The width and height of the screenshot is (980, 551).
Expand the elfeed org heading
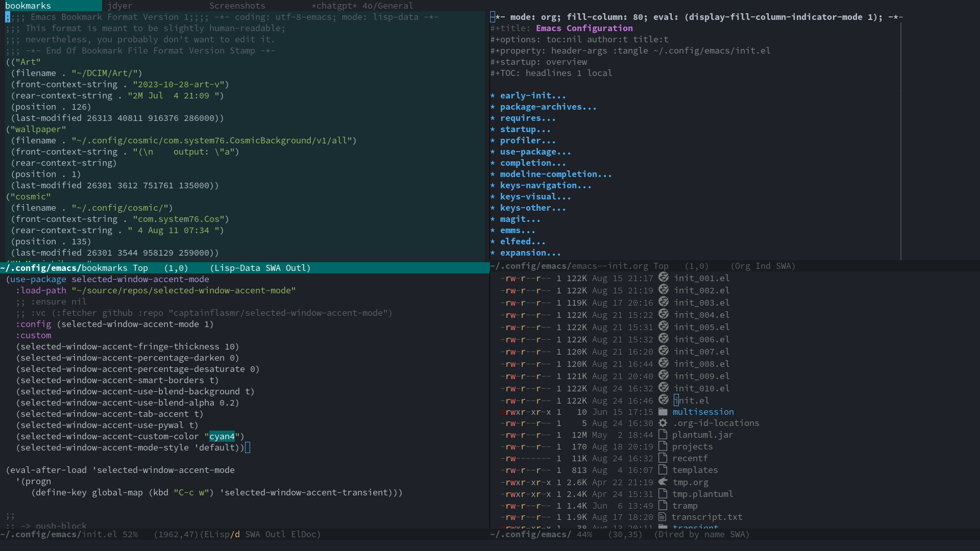[522, 241]
